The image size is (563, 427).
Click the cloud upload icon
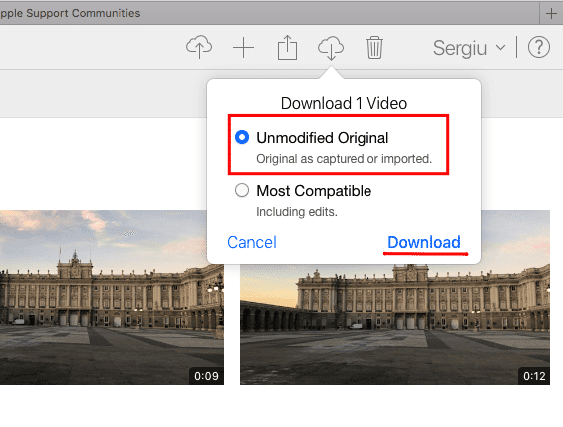tap(199, 47)
